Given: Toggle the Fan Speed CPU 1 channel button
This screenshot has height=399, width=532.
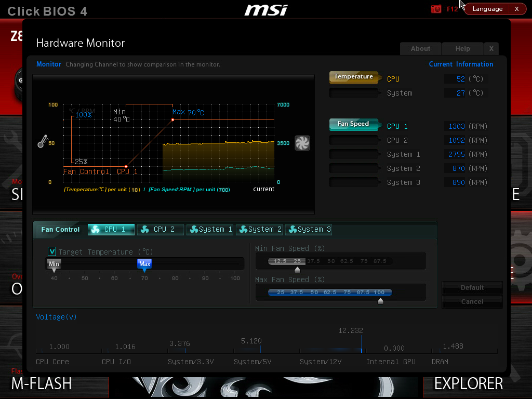Looking at the screenshot, I should click(354, 124).
